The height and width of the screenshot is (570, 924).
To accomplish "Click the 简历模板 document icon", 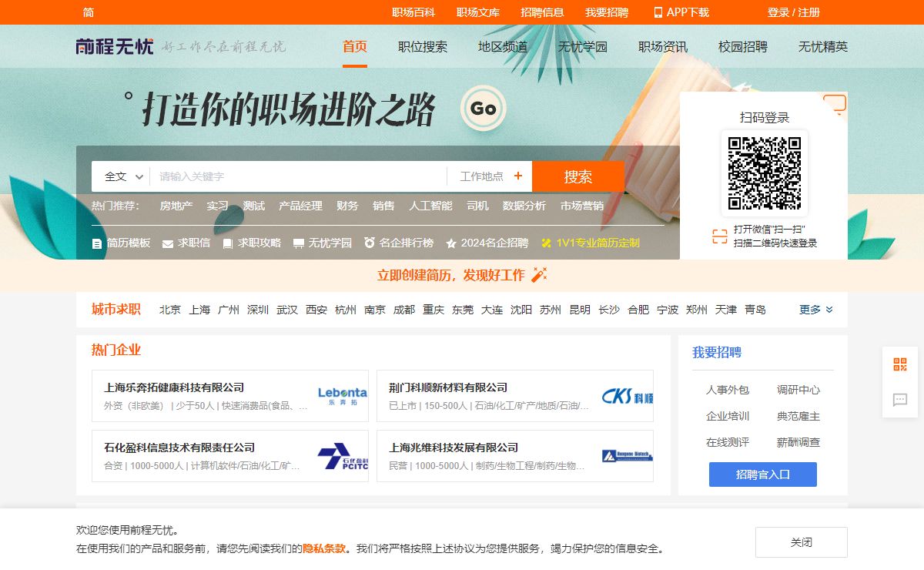I will click(97, 243).
